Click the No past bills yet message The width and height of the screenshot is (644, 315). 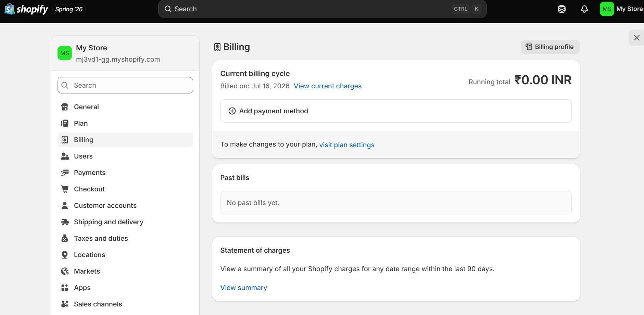pyautogui.click(x=253, y=203)
